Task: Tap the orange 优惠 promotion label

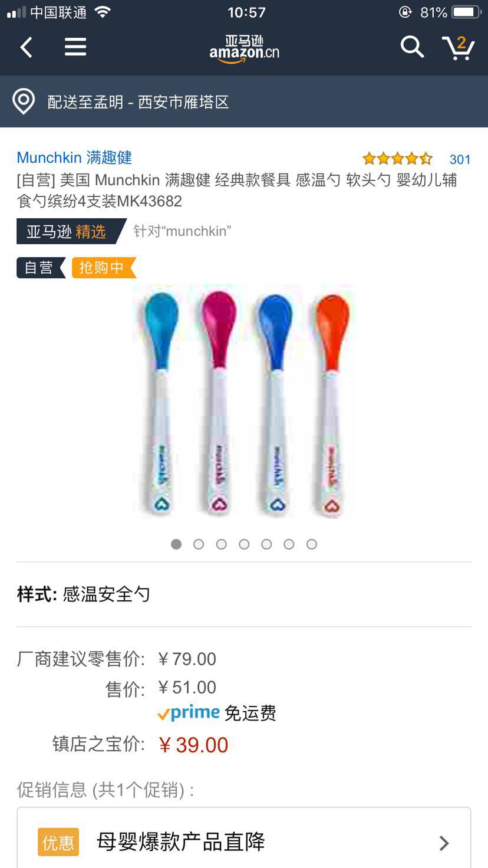Action: (x=58, y=842)
